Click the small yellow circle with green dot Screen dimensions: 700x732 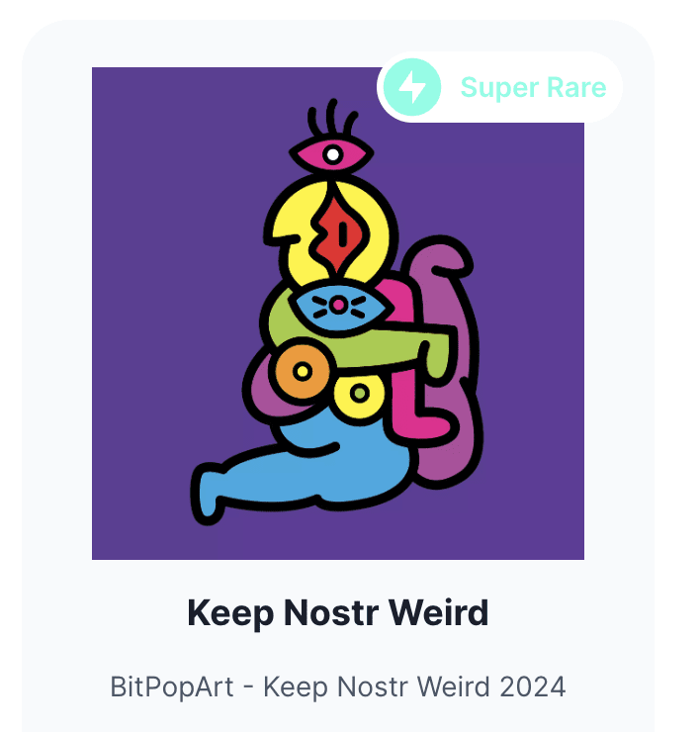coord(359,395)
